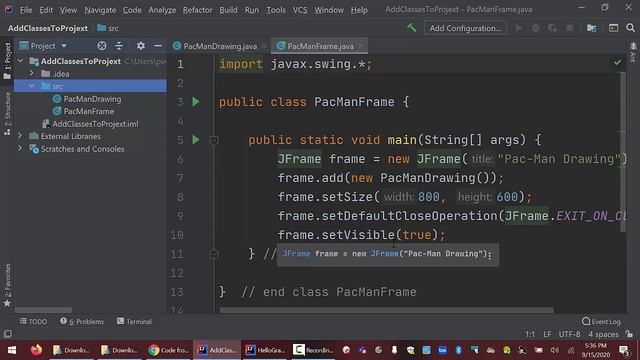Click the run gutter icon on line 5

[196, 140]
